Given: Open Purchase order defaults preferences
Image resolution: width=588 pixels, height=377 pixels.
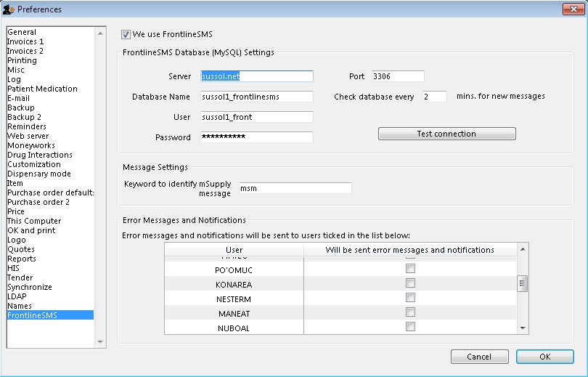Looking at the screenshot, I should (50, 192).
